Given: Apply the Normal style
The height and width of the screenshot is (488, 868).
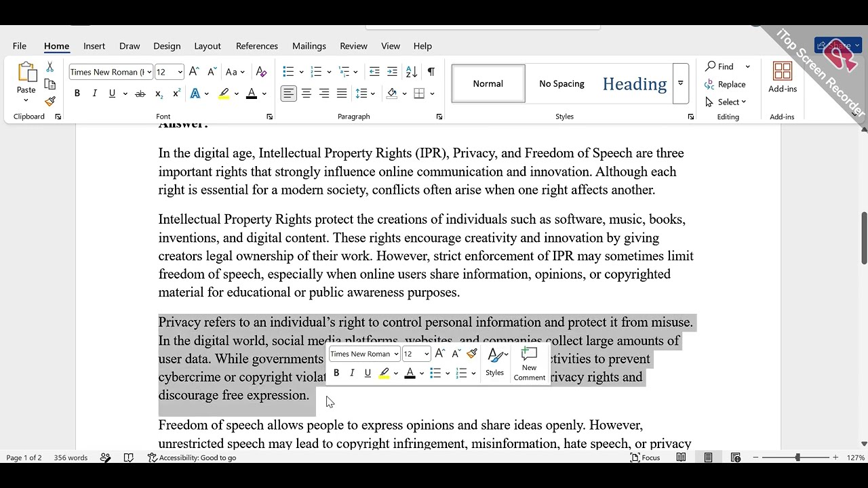Looking at the screenshot, I should coord(488,84).
